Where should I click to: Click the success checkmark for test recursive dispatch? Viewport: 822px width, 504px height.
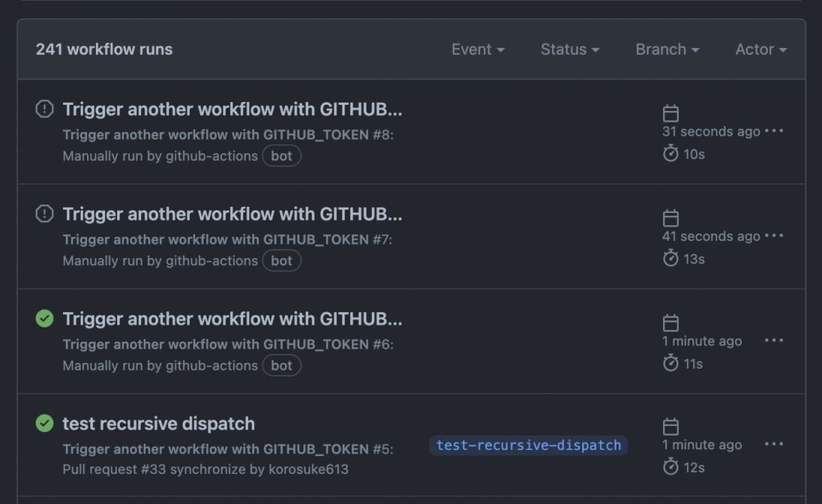(x=45, y=423)
